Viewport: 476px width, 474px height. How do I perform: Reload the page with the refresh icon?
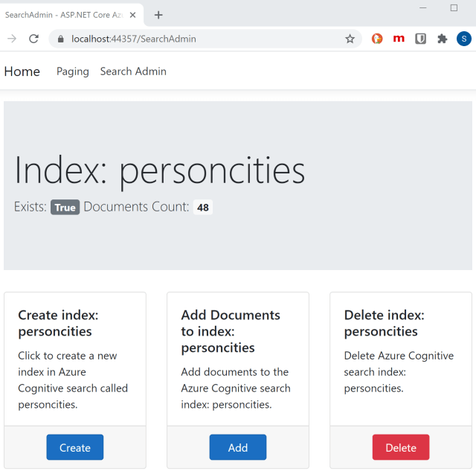coord(33,39)
